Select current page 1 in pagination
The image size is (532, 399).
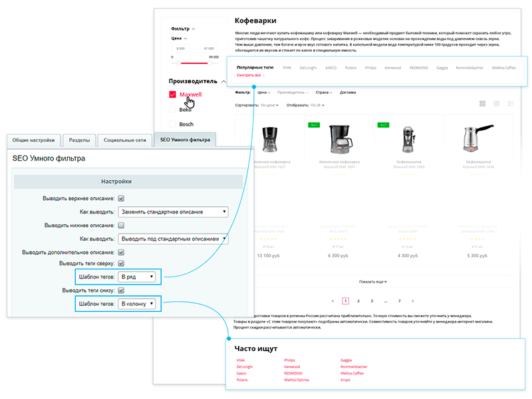pos(345,301)
